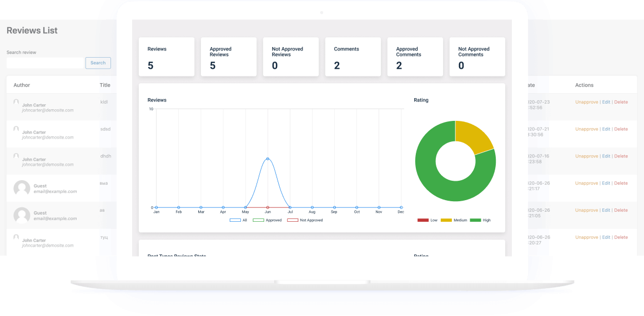
Task: Click the Guest avatar in the ав review row
Action: point(22,216)
